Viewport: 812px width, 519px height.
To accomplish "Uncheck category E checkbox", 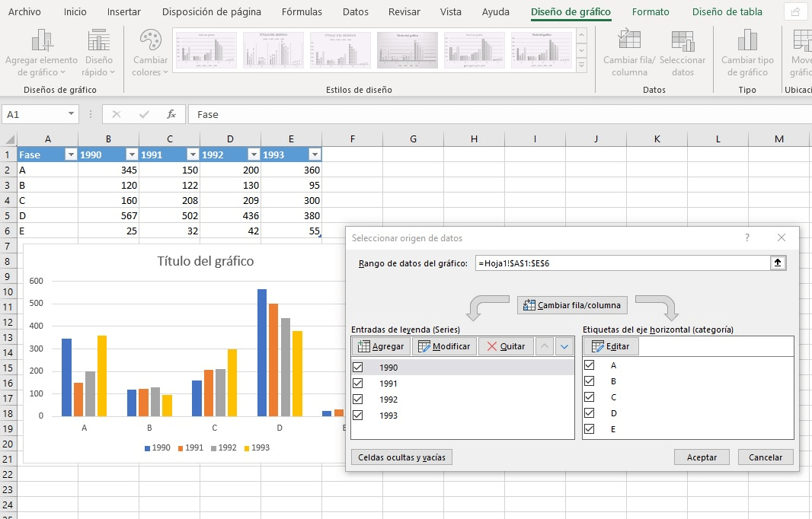I will pos(590,429).
